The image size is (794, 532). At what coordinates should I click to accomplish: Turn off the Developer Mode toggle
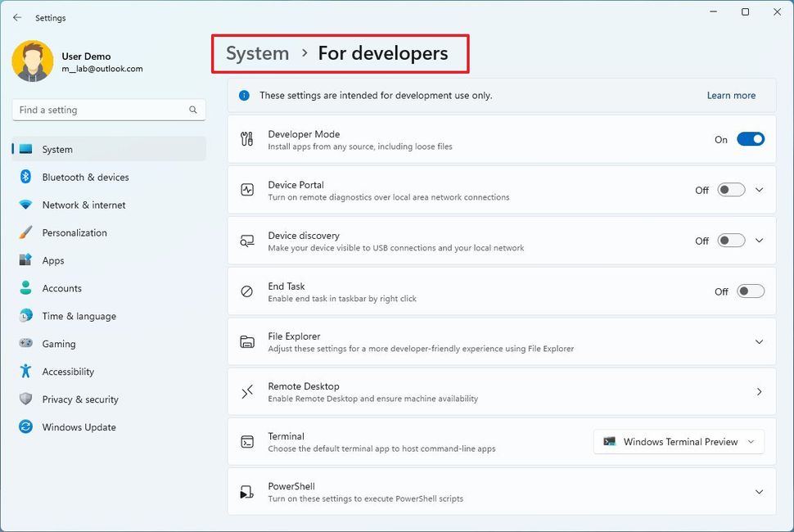click(751, 139)
